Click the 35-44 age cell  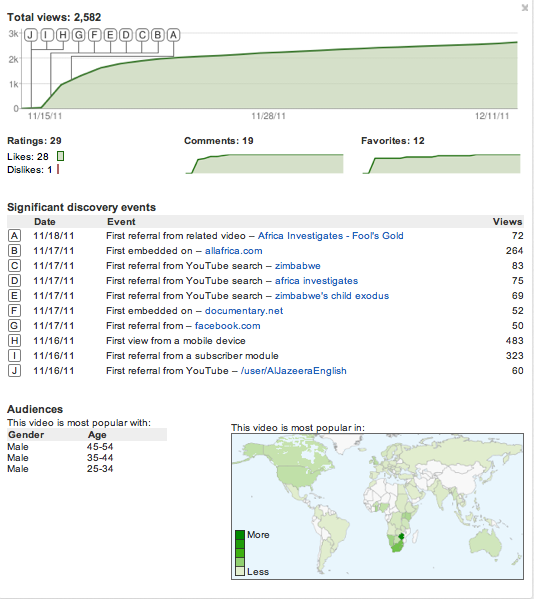100,458
